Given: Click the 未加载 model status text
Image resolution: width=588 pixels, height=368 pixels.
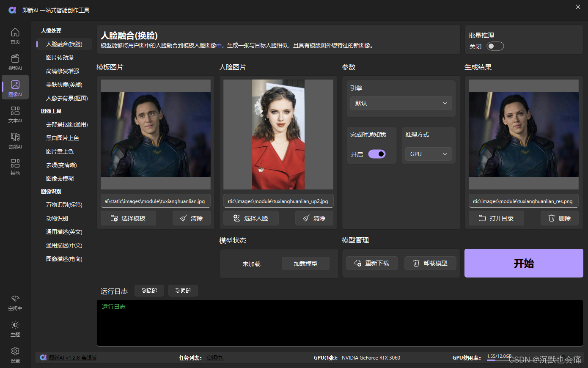Looking at the screenshot, I should pyautogui.click(x=251, y=264).
